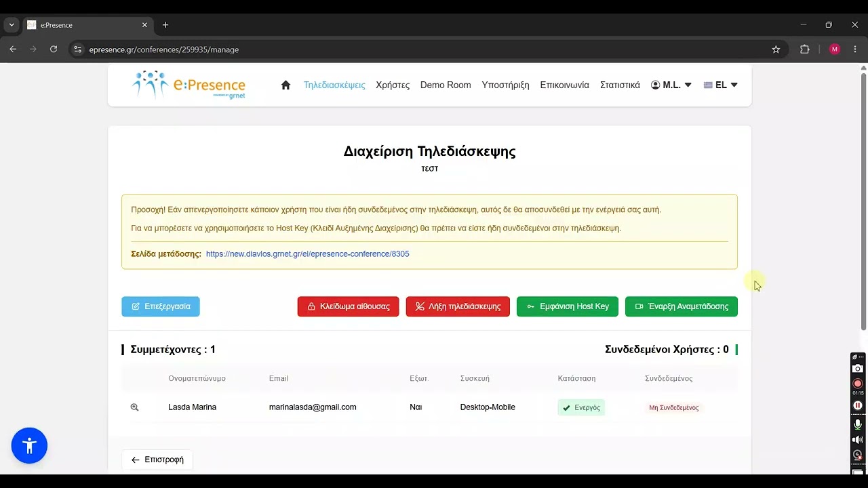The image size is (868, 488).
Task: Open the EL language dropdown
Action: [x=721, y=85]
